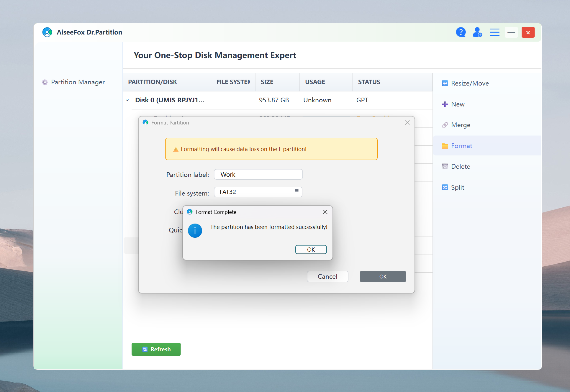Click the 953.87 GB size cell

274,100
